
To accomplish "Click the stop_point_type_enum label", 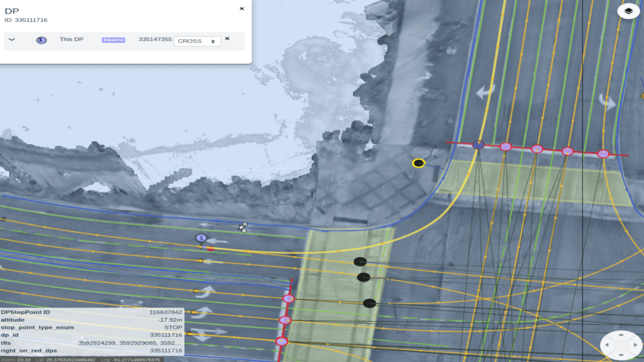I will click(38, 327).
